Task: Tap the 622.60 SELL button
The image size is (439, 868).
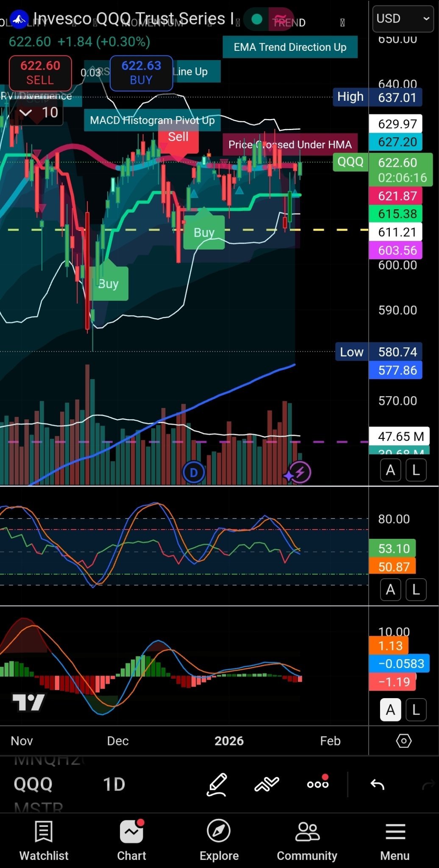Action: click(40, 73)
